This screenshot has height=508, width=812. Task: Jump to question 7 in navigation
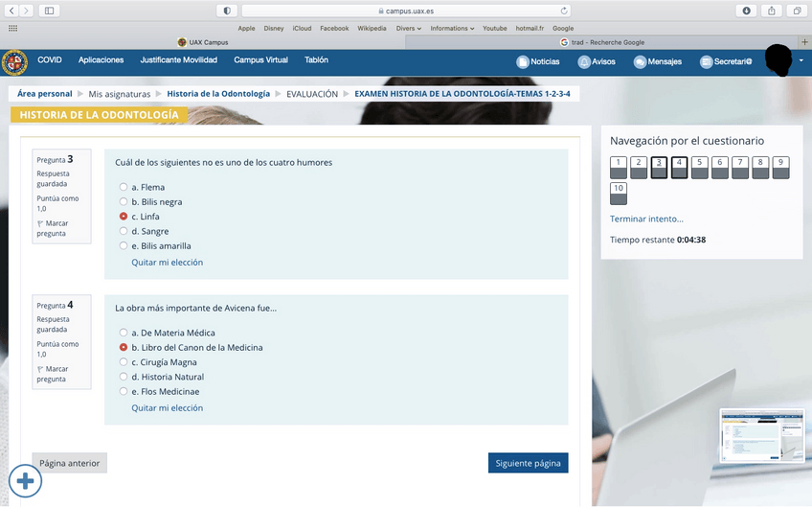pyautogui.click(x=740, y=168)
